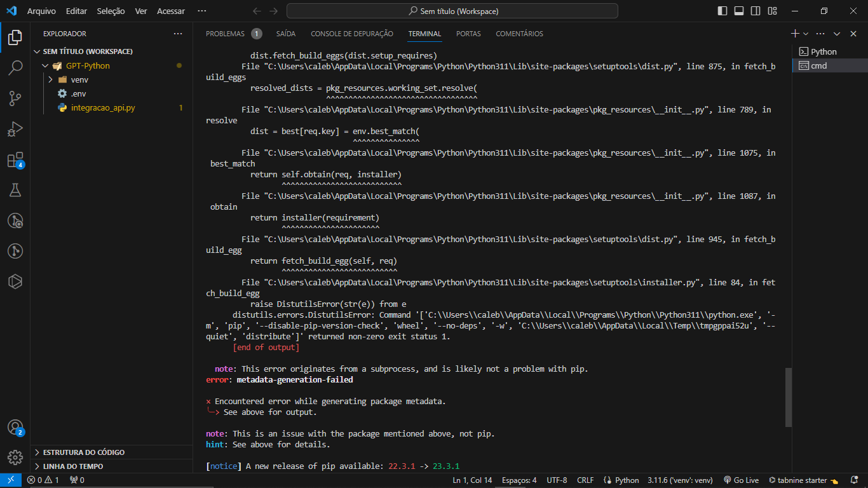
Task: Open the Ver menu
Action: click(141, 11)
